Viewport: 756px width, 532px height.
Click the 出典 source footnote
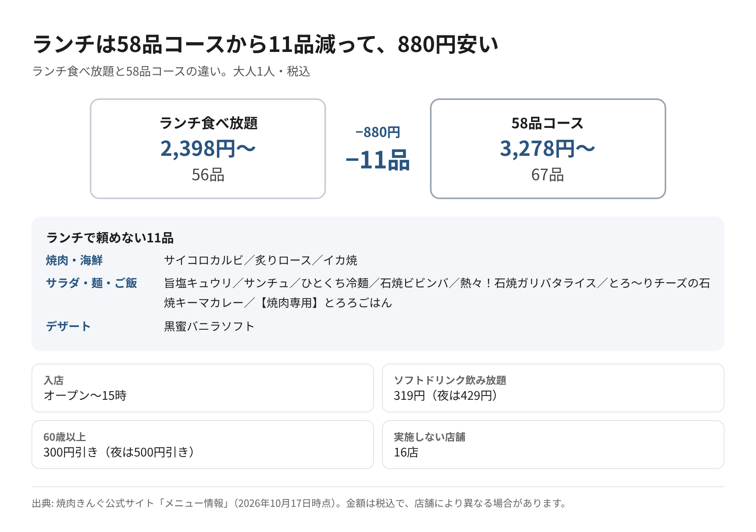coord(299,503)
